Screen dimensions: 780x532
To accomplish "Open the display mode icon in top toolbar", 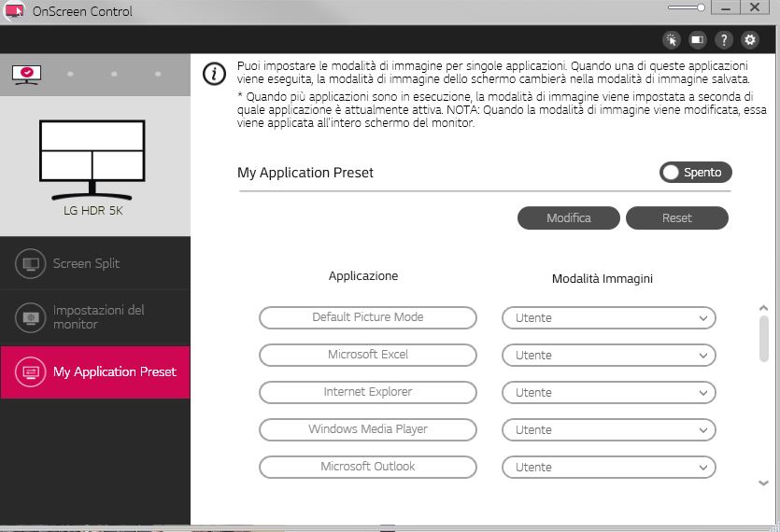I will pos(698,39).
